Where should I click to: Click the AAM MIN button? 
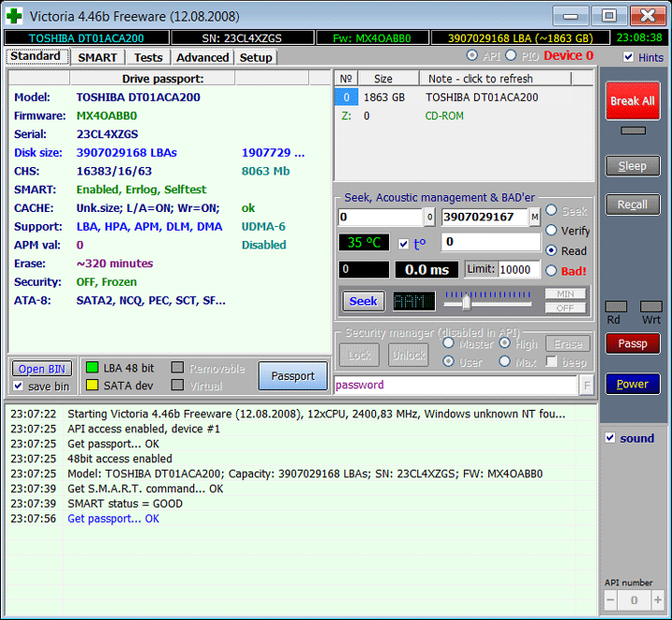coord(566,294)
